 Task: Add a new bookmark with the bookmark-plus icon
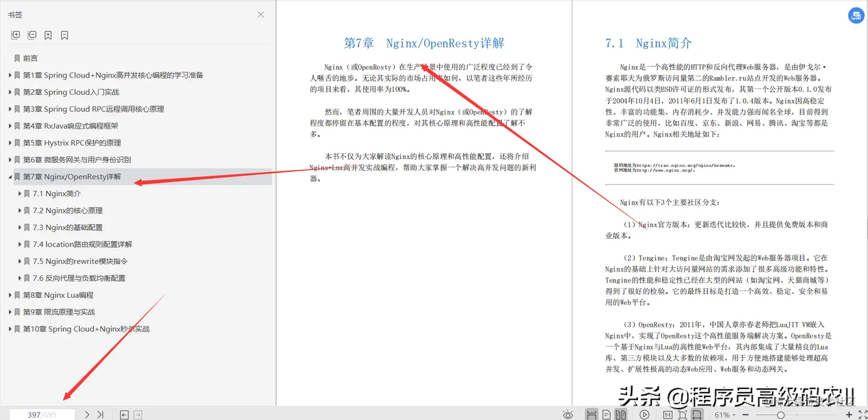point(48,35)
